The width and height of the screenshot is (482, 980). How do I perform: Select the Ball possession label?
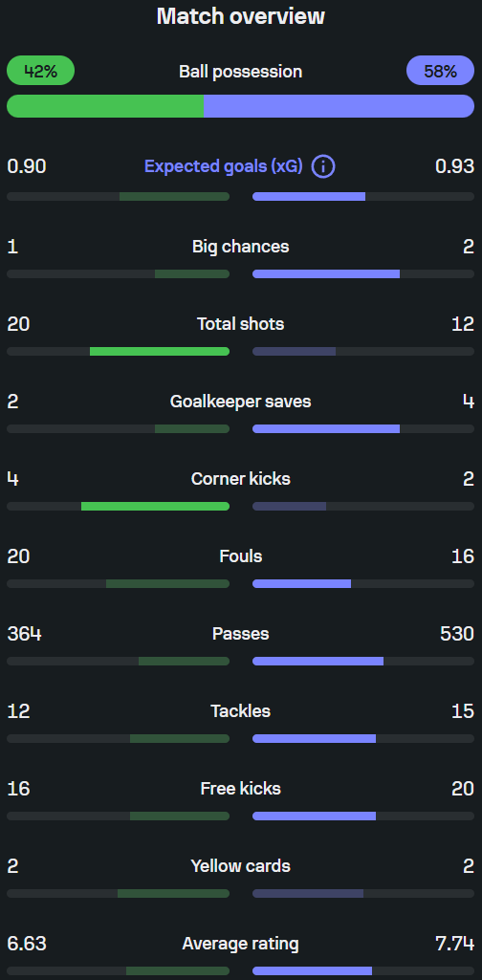[x=241, y=72]
